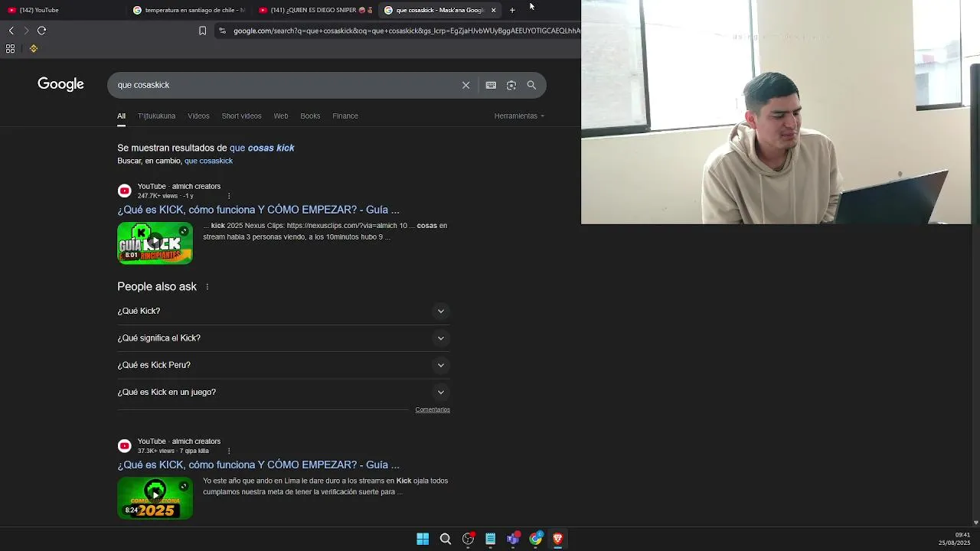Viewport: 980px width, 551px height.
Task: Switch to '¿QUIEN ES DIEGO SNIPER' tab
Action: (x=315, y=10)
